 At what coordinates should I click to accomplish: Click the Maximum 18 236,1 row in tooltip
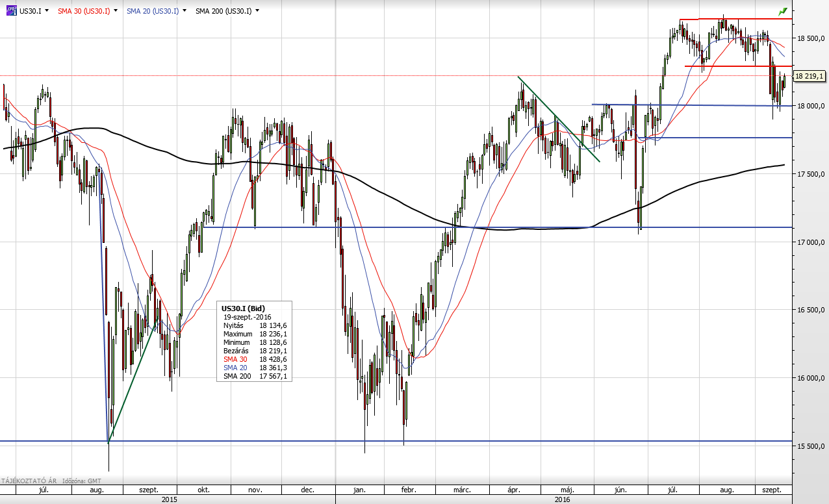click(255, 334)
